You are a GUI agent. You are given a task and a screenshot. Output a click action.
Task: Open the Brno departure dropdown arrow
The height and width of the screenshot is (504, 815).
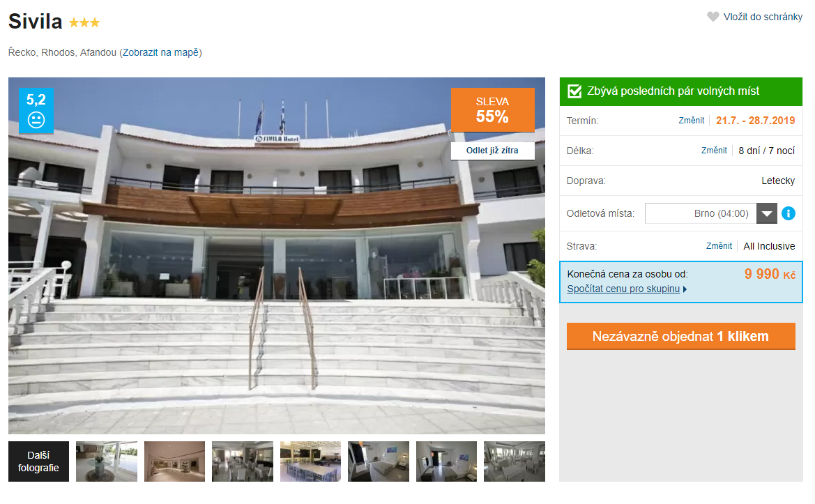(x=767, y=213)
